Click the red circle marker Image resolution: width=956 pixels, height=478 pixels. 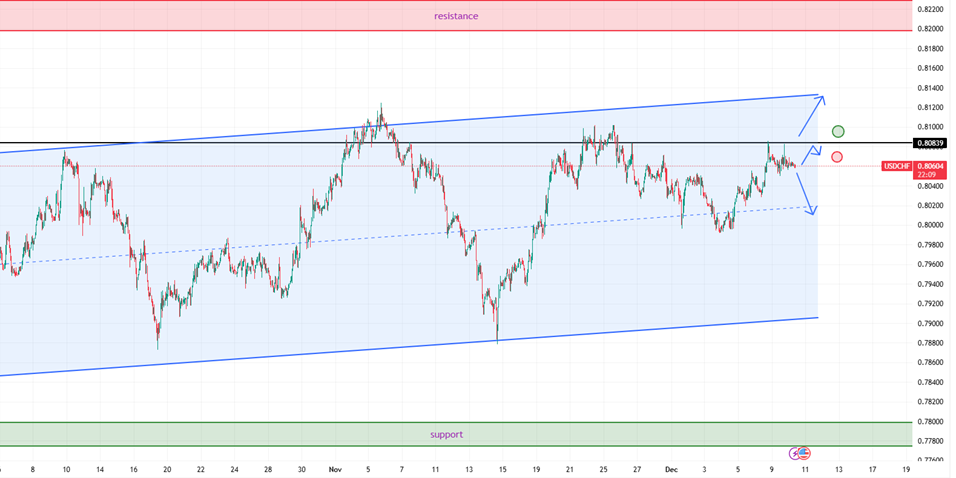[x=836, y=157]
